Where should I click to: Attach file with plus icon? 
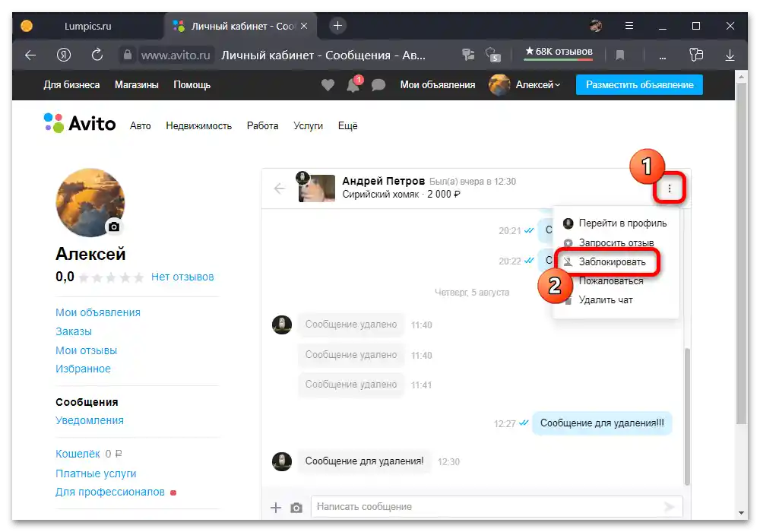point(276,507)
